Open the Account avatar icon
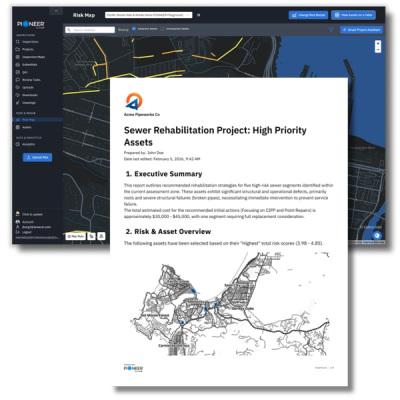Viewport: 400px width, 400px height. click(18, 222)
